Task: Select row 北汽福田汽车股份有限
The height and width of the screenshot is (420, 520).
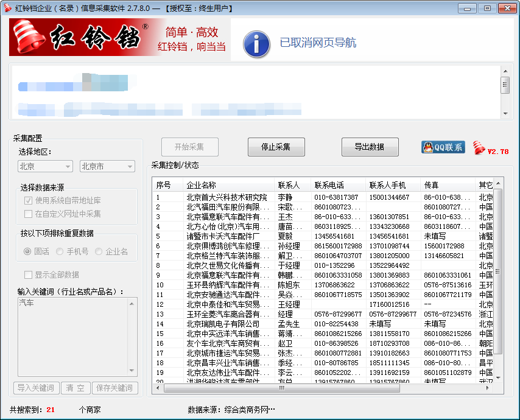Action: coord(323,207)
